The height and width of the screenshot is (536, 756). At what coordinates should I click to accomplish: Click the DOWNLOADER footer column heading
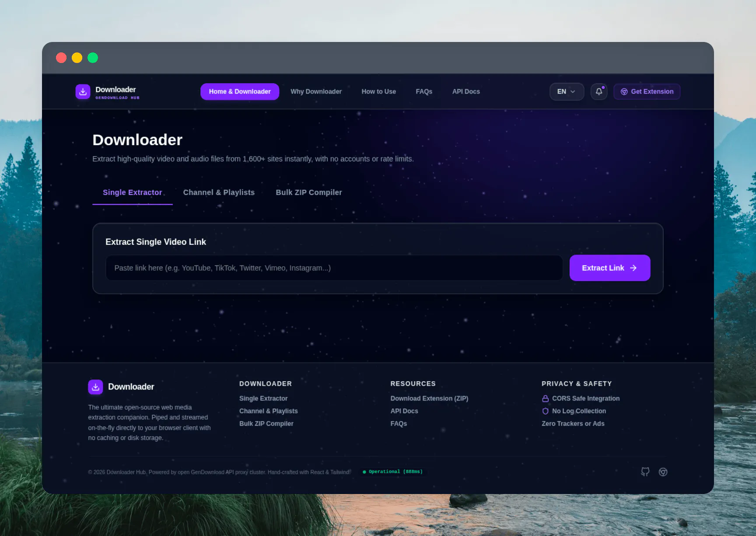click(265, 384)
